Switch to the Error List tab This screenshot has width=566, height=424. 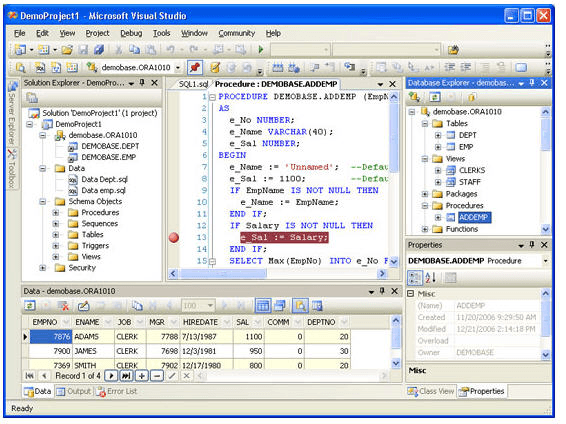click(117, 392)
